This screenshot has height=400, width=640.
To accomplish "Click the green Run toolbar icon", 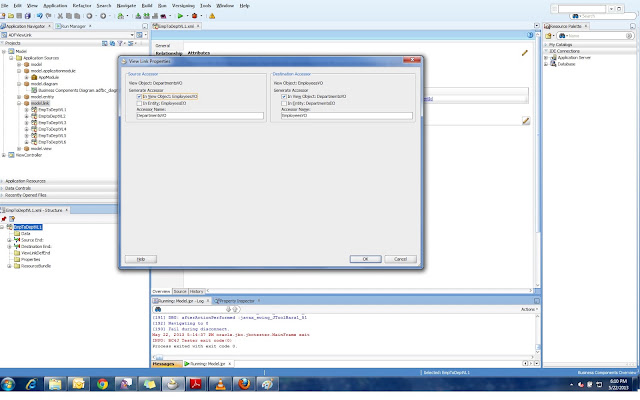I will pos(180,16).
